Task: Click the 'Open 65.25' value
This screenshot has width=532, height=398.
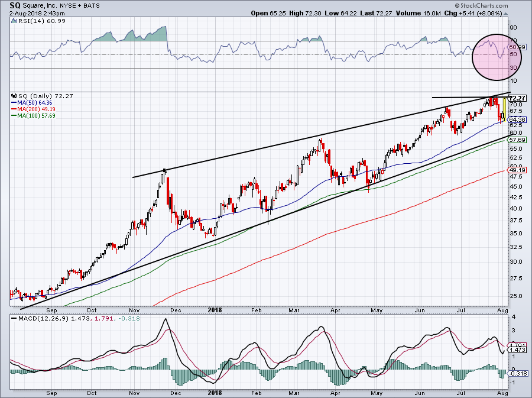Action: pyautogui.click(x=269, y=13)
